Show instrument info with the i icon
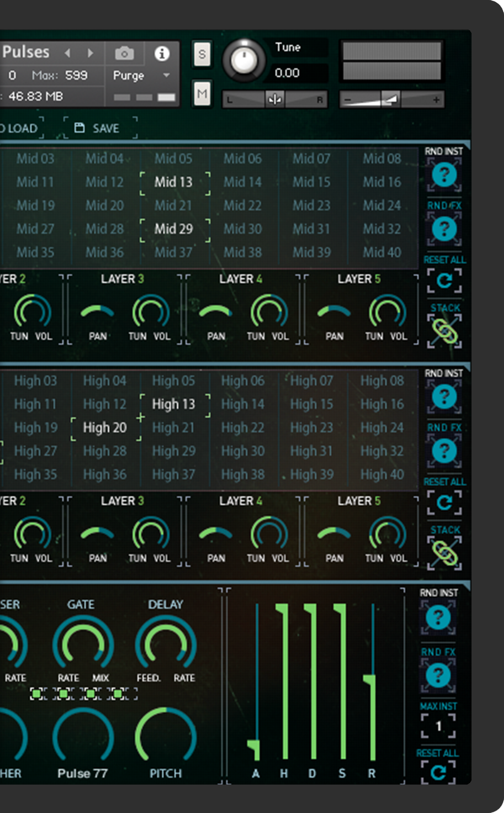The image size is (504, 813). (162, 54)
